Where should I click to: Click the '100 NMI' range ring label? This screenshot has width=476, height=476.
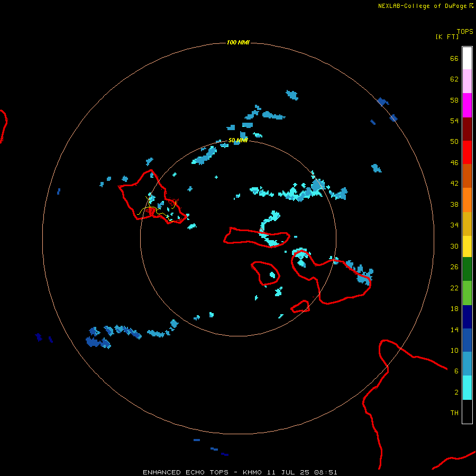coord(238,42)
